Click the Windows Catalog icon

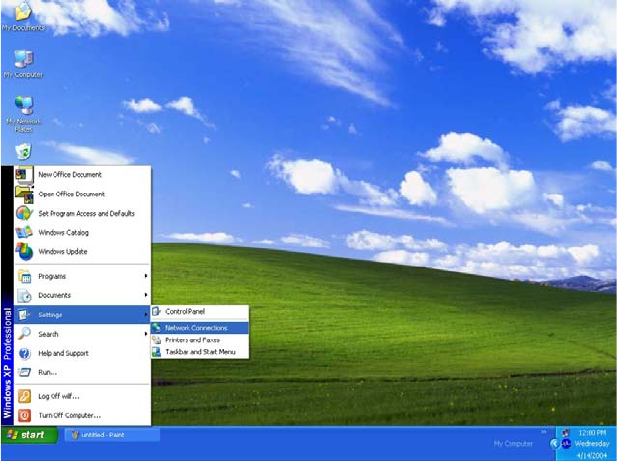coord(24,232)
